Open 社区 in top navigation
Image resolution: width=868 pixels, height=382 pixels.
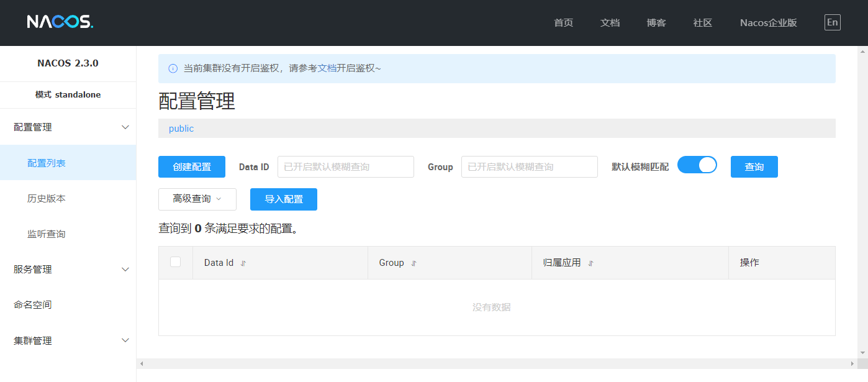703,23
